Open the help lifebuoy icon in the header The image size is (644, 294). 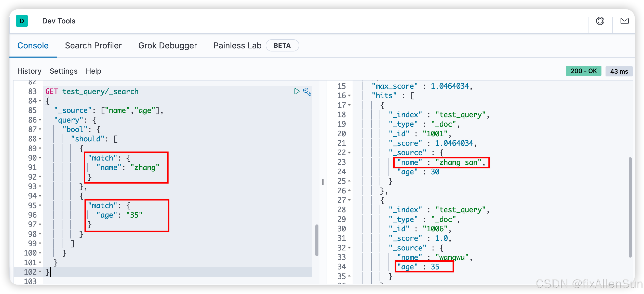[600, 21]
